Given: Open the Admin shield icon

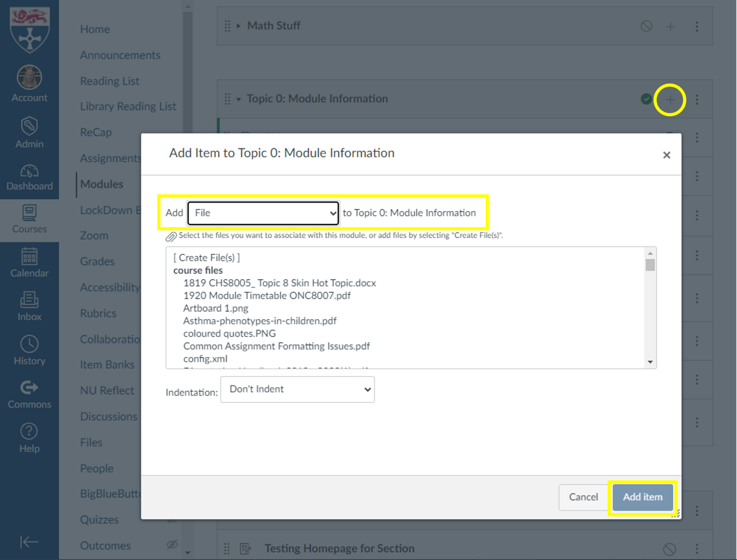Looking at the screenshot, I should coord(29,126).
